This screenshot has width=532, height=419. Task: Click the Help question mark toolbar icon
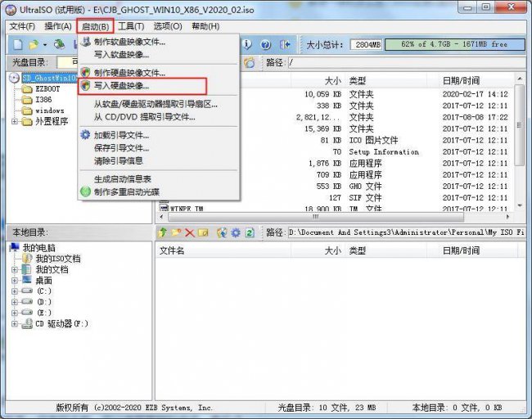pos(266,44)
